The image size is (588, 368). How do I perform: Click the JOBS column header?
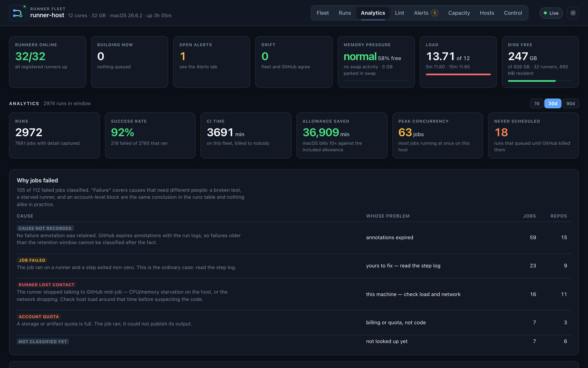[x=529, y=216]
